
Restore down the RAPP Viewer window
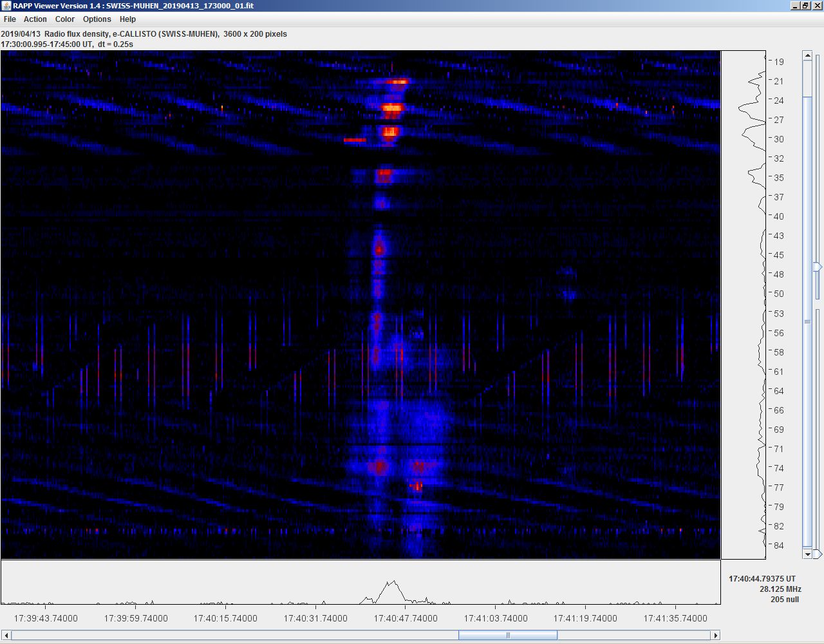(805, 6)
